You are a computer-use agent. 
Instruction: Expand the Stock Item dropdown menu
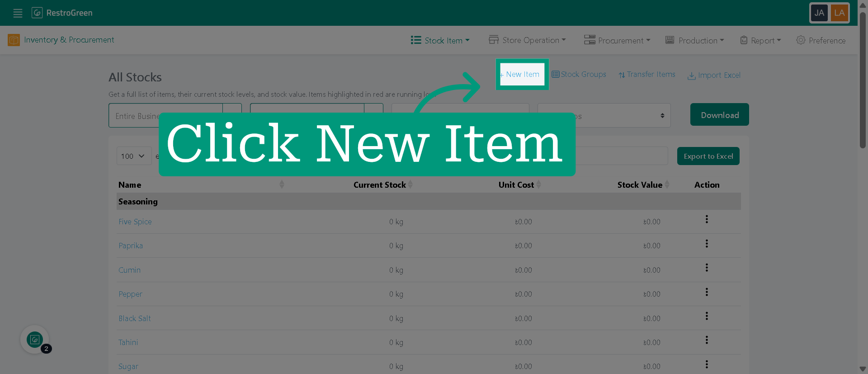(440, 40)
